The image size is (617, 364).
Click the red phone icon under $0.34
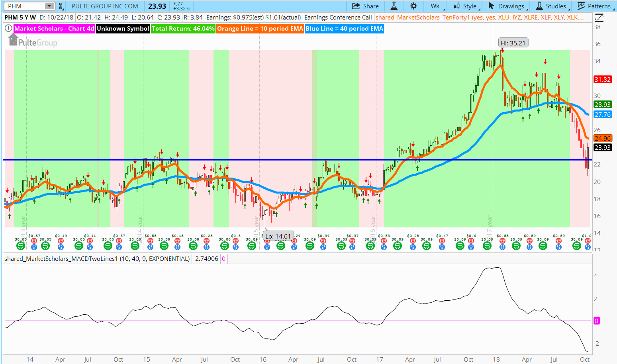pos(323,241)
